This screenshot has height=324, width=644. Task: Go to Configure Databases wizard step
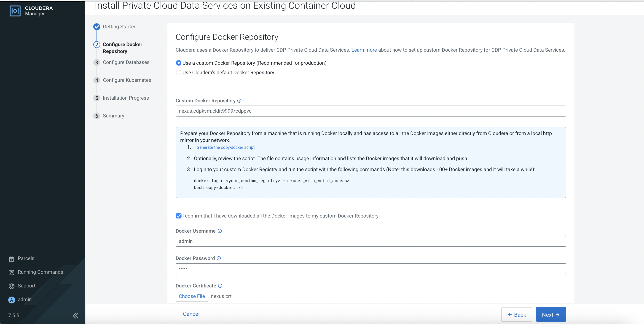(x=126, y=62)
